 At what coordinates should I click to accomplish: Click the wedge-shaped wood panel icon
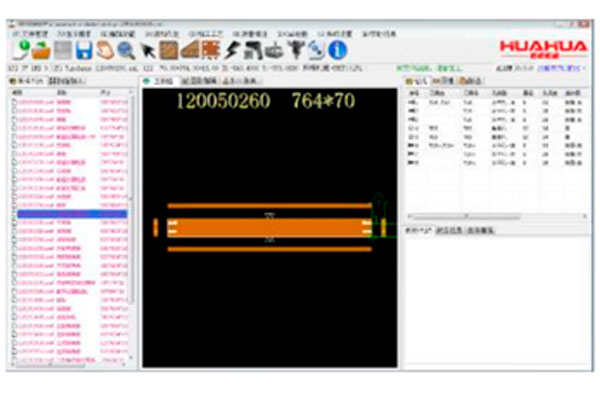pos(189,50)
